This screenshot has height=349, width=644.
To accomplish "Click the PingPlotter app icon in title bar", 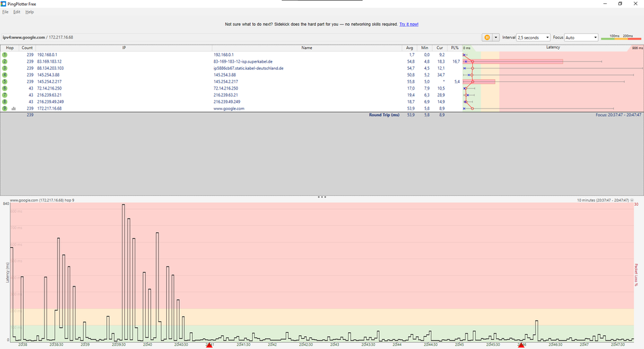I will pos(4,4).
